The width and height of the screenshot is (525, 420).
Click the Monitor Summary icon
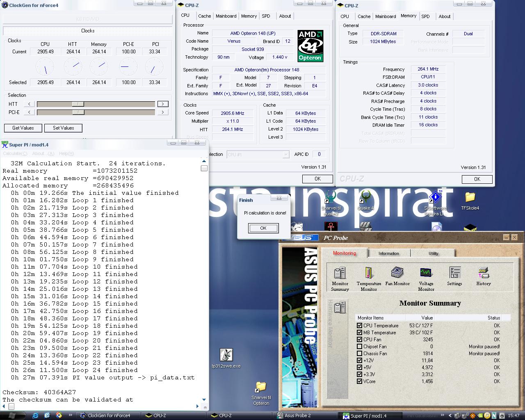pyautogui.click(x=340, y=273)
